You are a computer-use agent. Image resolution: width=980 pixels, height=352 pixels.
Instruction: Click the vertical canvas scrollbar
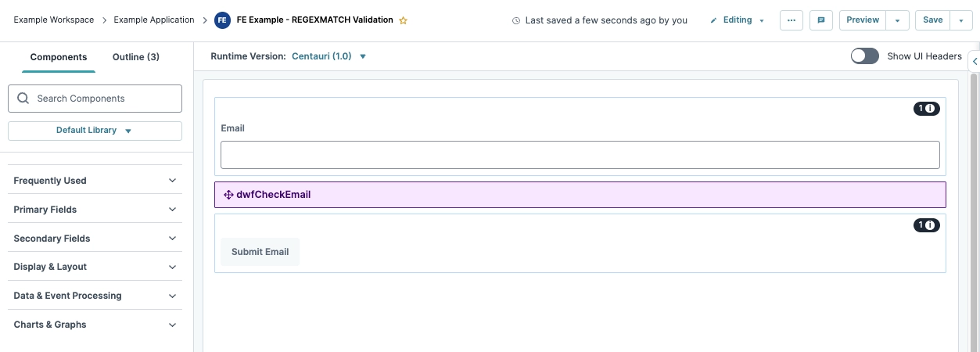tap(974, 211)
